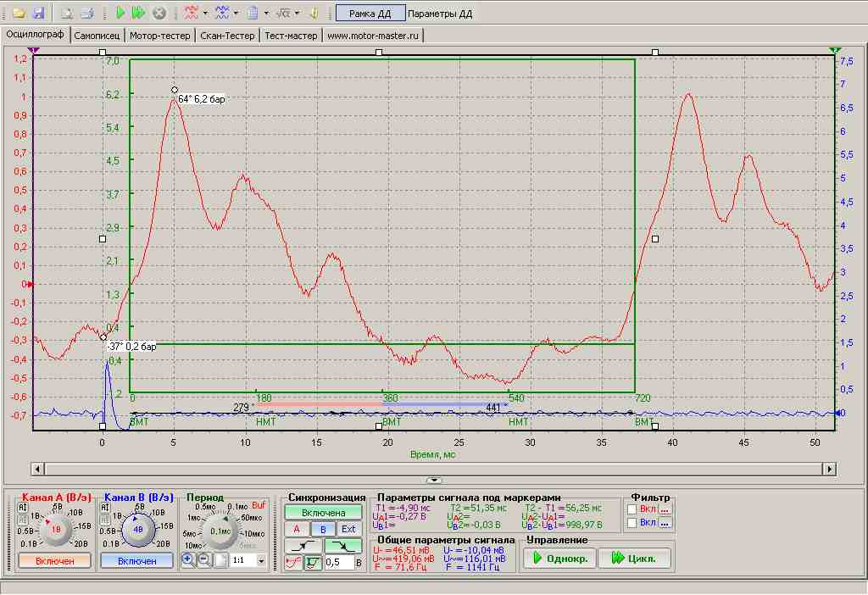
Task: Open dropdown arrow next to table sheet icon
Action: click(x=266, y=13)
